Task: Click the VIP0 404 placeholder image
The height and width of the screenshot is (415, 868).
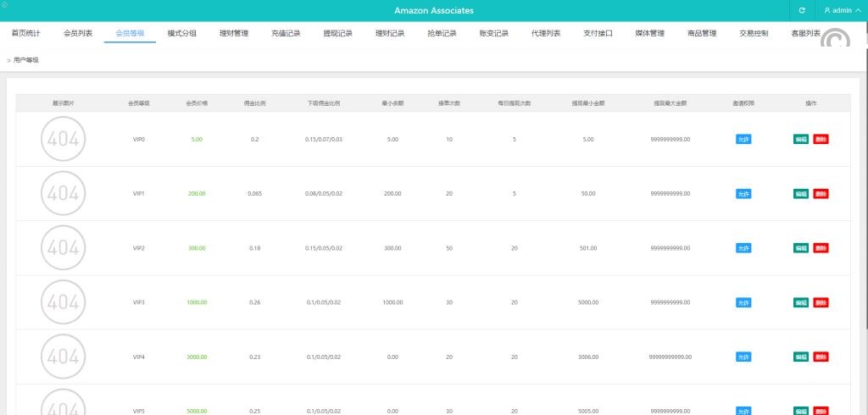Action: [x=63, y=139]
